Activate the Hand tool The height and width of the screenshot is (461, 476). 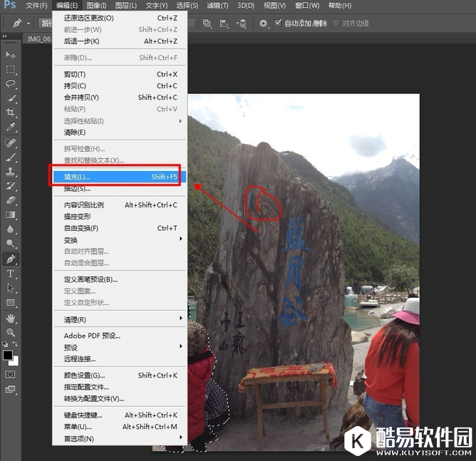point(11,318)
